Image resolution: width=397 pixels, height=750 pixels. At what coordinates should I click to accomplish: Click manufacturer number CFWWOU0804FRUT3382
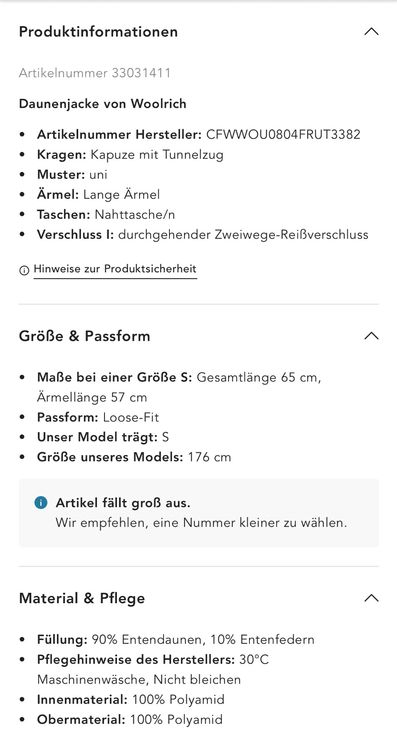pos(283,134)
